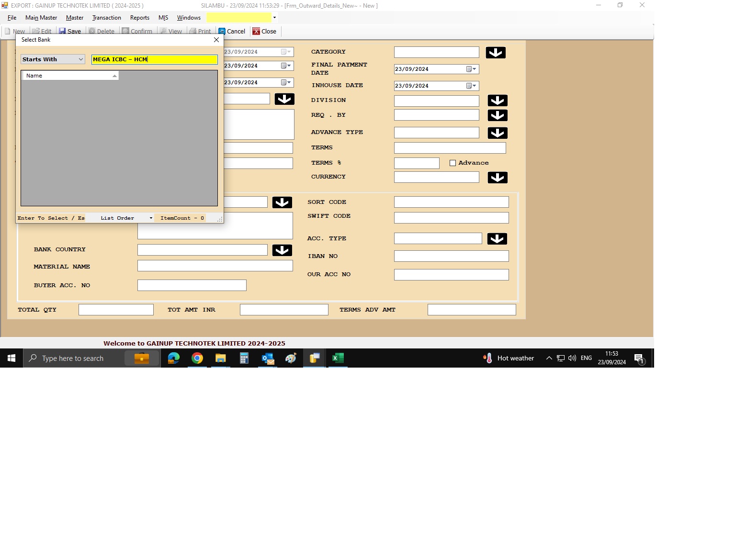Click the Save toolbar icon
This screenshot has width=747, height=560.
(63, 32)
